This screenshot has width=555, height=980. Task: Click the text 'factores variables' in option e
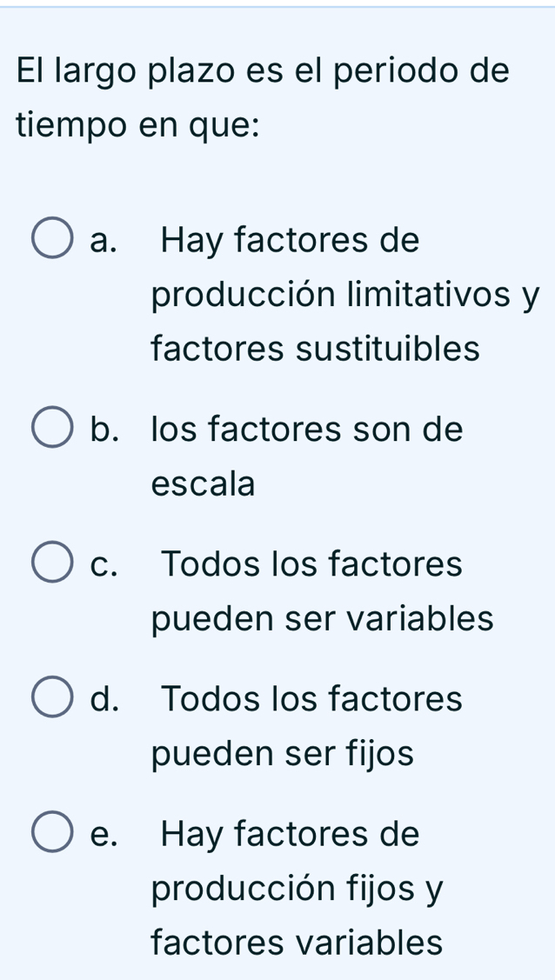pos(298,943)
